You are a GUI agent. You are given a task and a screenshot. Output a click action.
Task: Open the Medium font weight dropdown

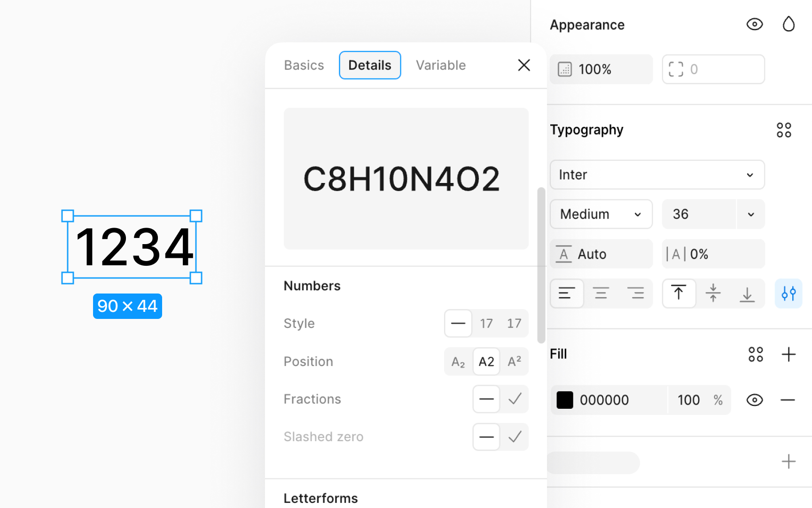tap(601, 214)
